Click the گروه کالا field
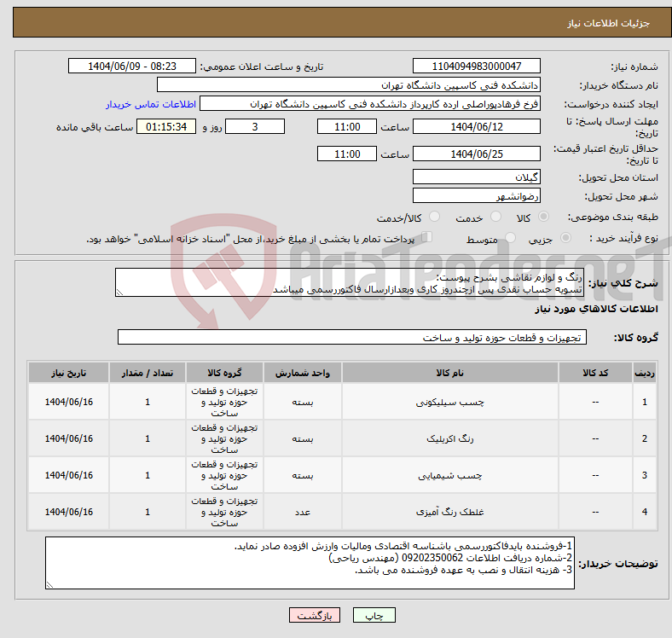 (350, 338)
